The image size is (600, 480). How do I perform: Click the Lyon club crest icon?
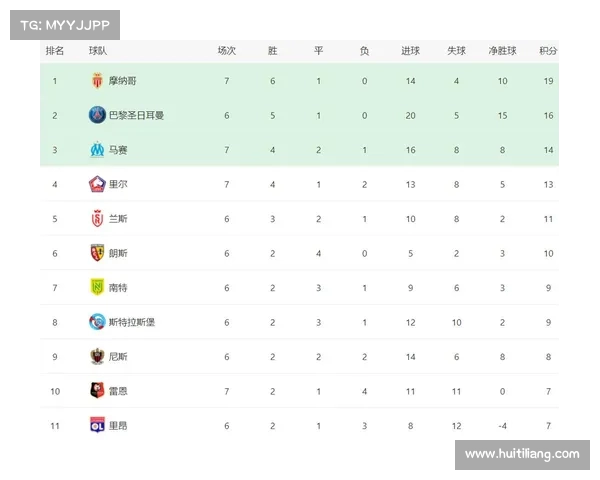click(x=97, y=425)
